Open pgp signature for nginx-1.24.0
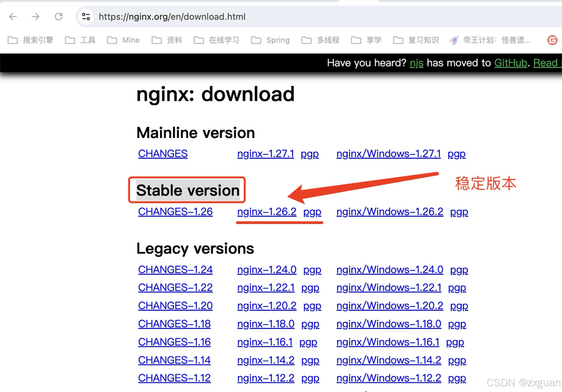 pyautogui.click(x=312, y=270)
